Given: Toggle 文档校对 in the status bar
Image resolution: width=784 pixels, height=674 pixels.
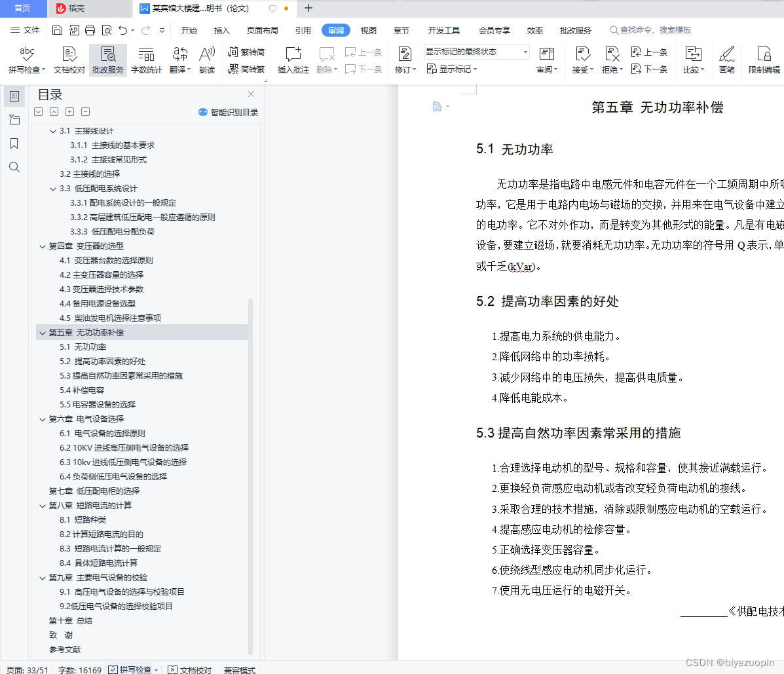Looking at the screenshot, I should click(190, 669).
